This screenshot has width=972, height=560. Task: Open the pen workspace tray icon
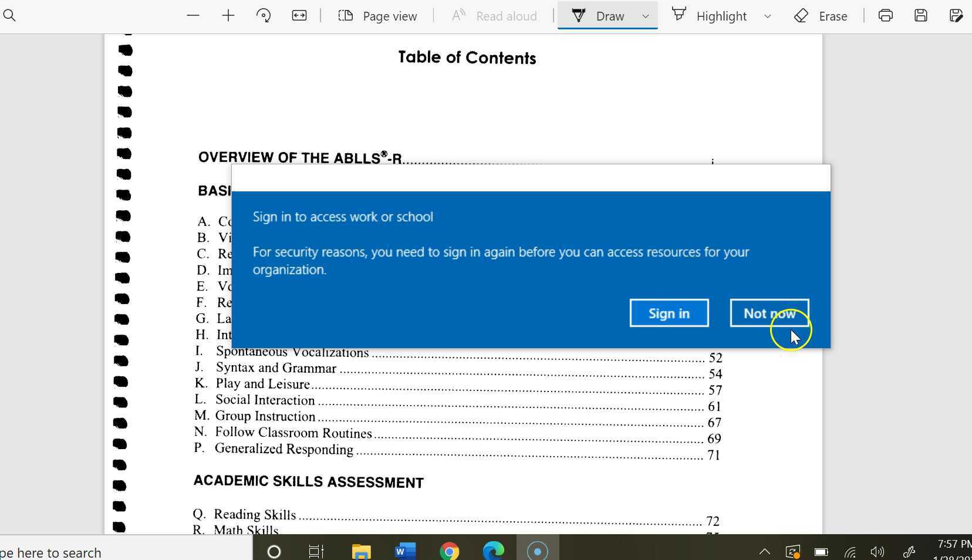point(909,551)
